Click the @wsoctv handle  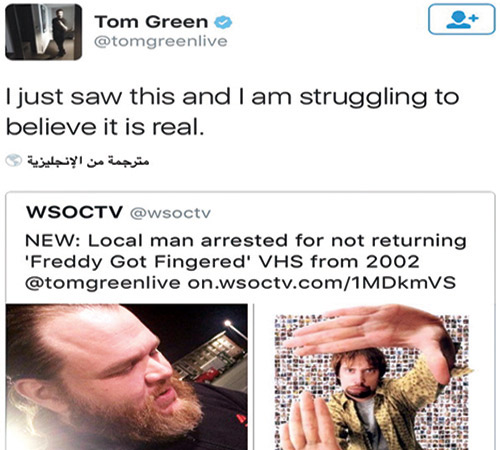pos(170,213)
